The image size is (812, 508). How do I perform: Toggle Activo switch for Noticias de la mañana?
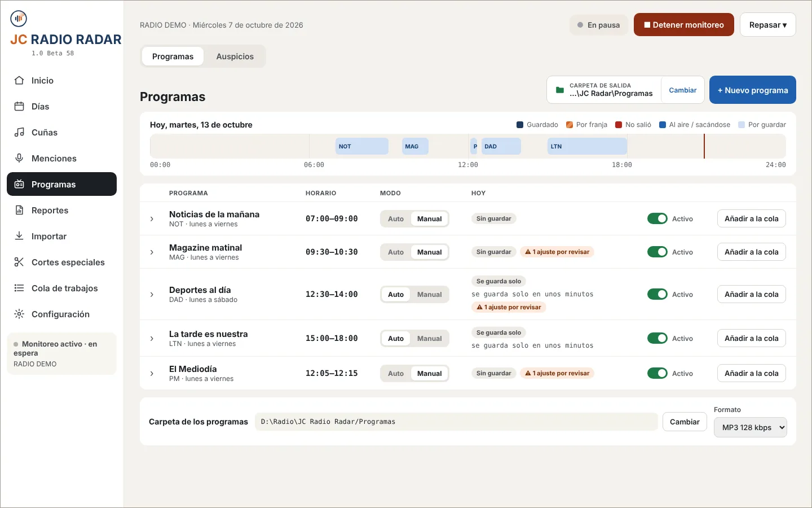(657, 219)
